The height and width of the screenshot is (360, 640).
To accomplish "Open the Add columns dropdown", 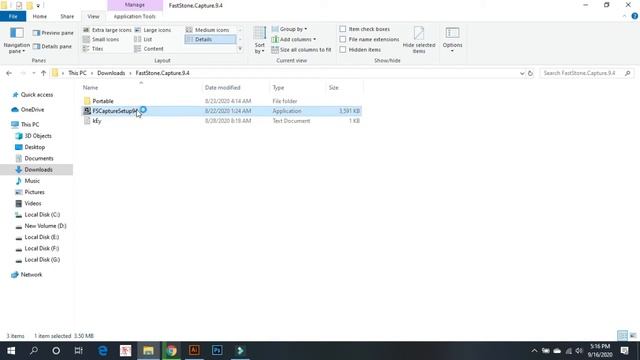I will pos(294,39).
